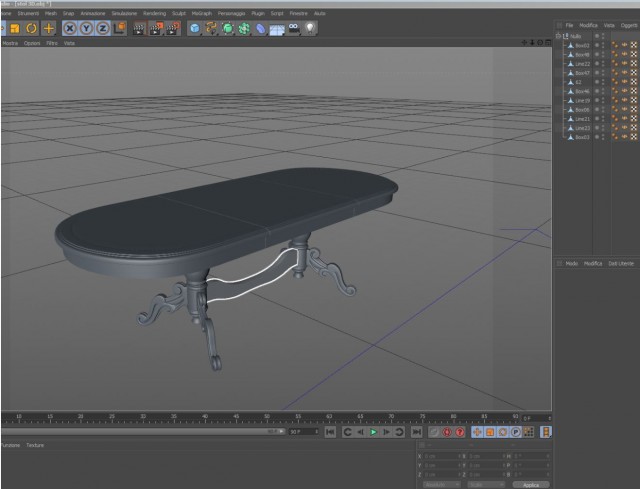The image size is (640, 489).
Task: Open Object Manager Modifica menu
Action: (x=588, y=25)
